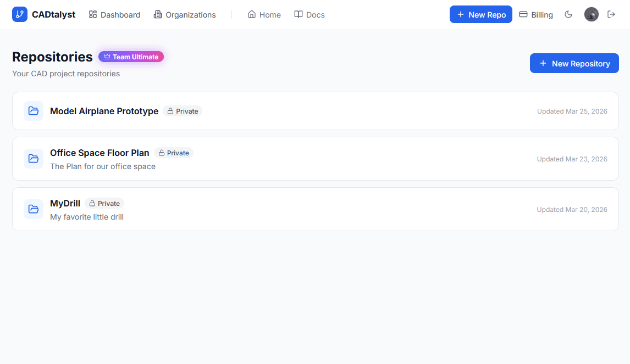Click the CADtalyst logo icon
630x364 pixels.
click(x=19, y=14)
